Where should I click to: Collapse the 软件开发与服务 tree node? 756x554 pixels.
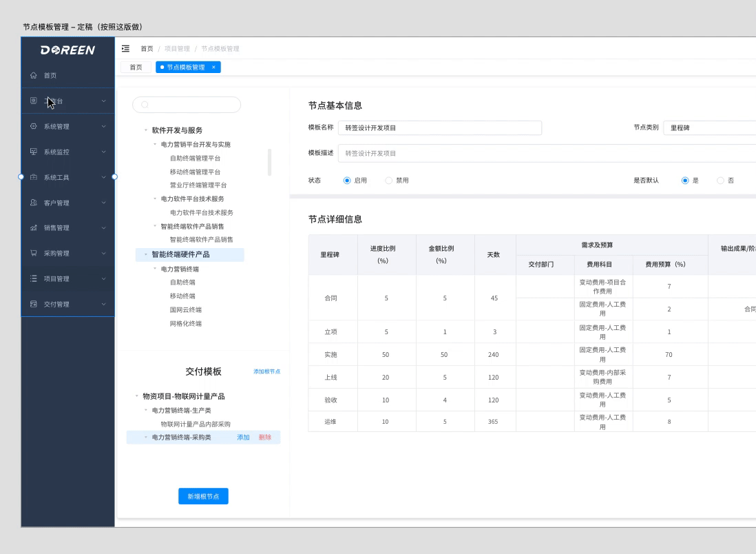145,130
